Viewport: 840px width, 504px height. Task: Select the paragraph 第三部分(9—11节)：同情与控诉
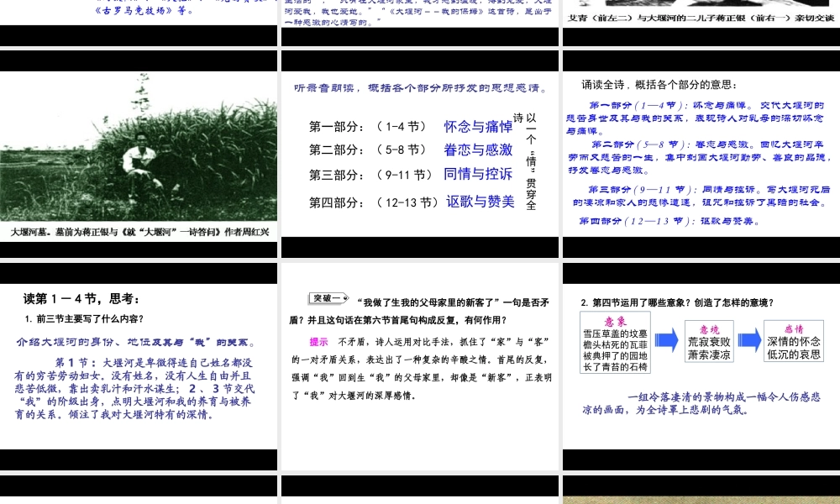click(x=701, y=196)
